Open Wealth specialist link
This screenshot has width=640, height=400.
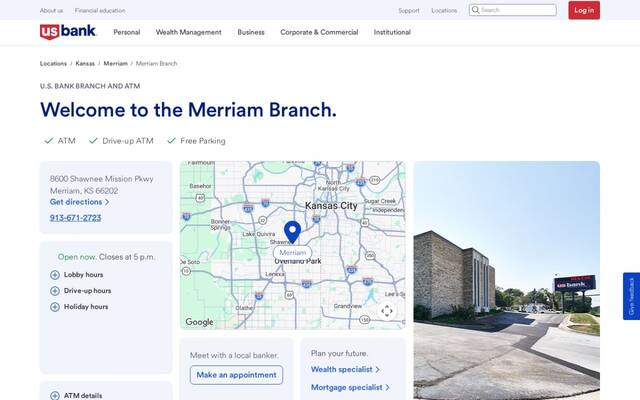point(345,369)
